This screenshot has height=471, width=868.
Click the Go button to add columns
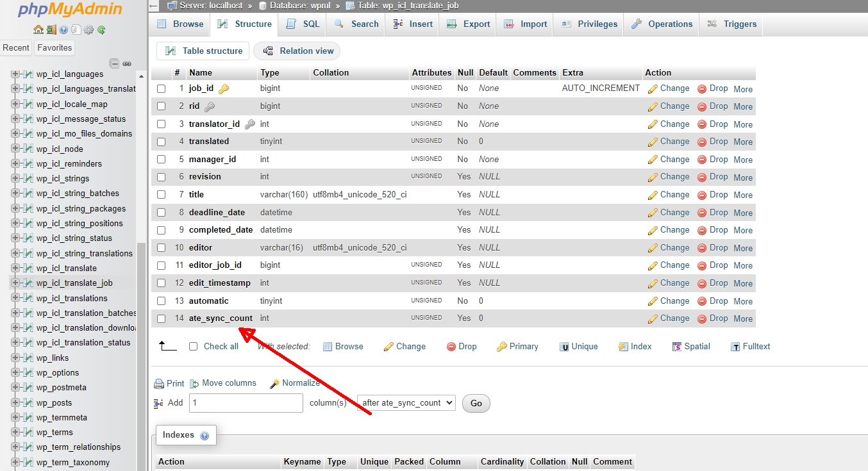[476, 403]
